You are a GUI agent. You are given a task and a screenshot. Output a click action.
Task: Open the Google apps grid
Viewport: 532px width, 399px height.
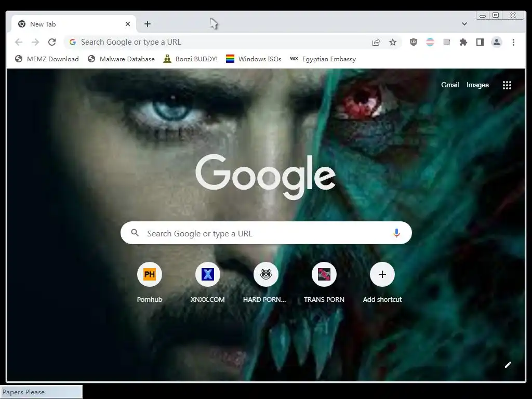point(507,85)
